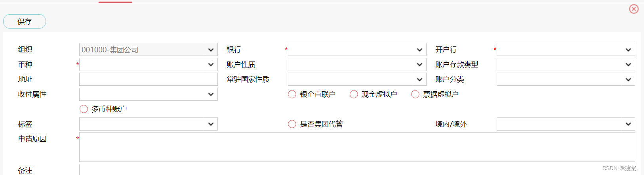The image size is (644, 175).
Task: Open the 开户行 dropdown
Action: pyautogui.click(x=566, y=50)
